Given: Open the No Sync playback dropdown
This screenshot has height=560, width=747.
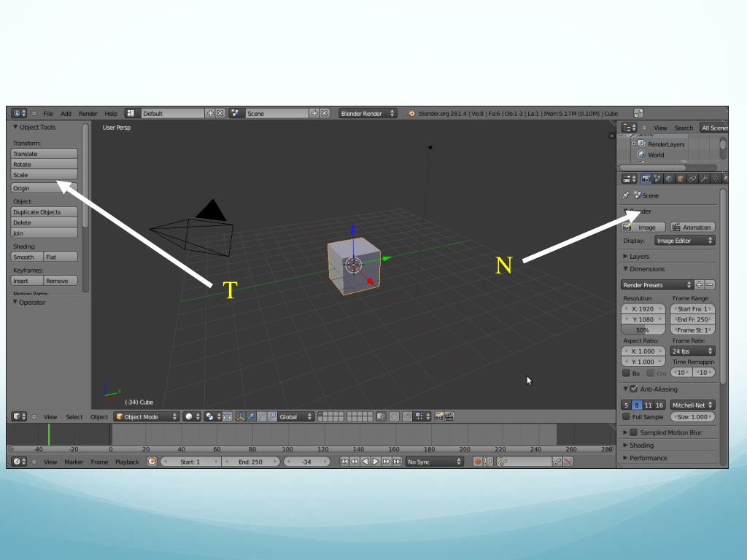Looking at the screenshot, I should tap(435, 462).
